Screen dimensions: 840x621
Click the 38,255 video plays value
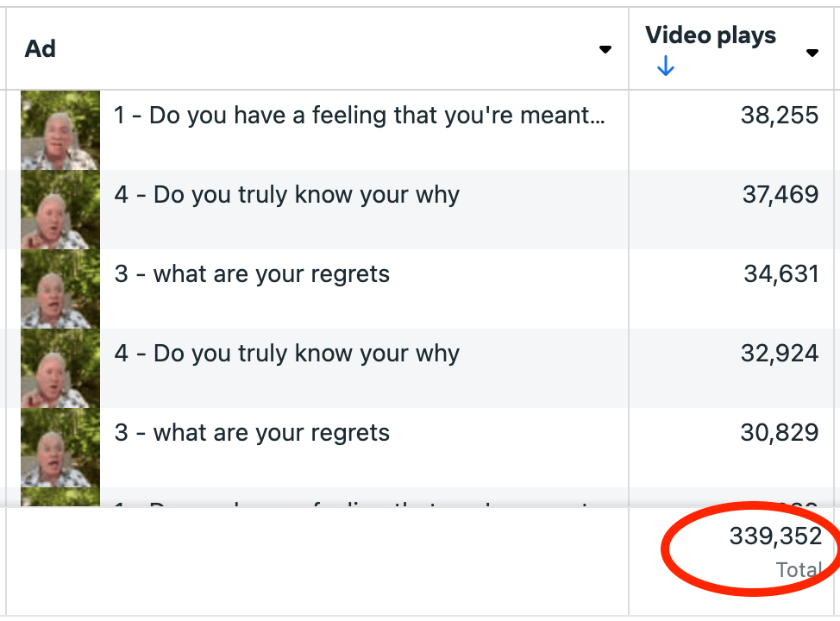780,116
